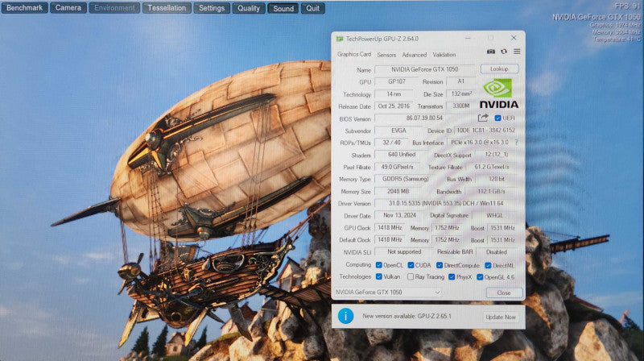
Task: Open the GPU selection dropdown at bottom
Action: tap(388, 293)
